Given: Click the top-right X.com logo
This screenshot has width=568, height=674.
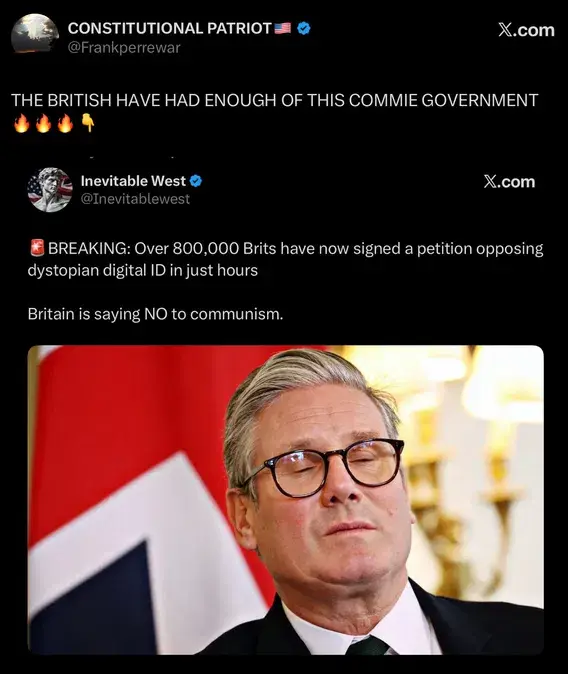Looking at the screenshot, I should tap(526, 30).
